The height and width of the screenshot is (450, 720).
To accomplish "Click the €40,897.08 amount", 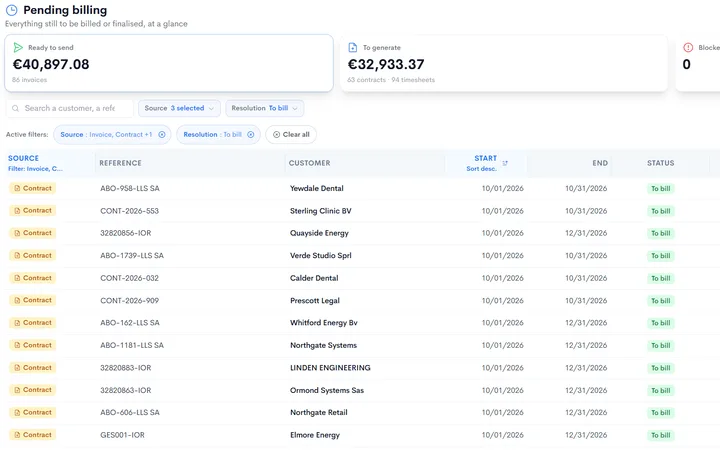I will [51, 64].
